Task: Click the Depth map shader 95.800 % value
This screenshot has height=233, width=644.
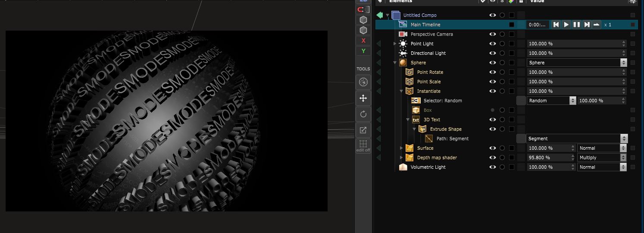Action: [x=551, y=157]
